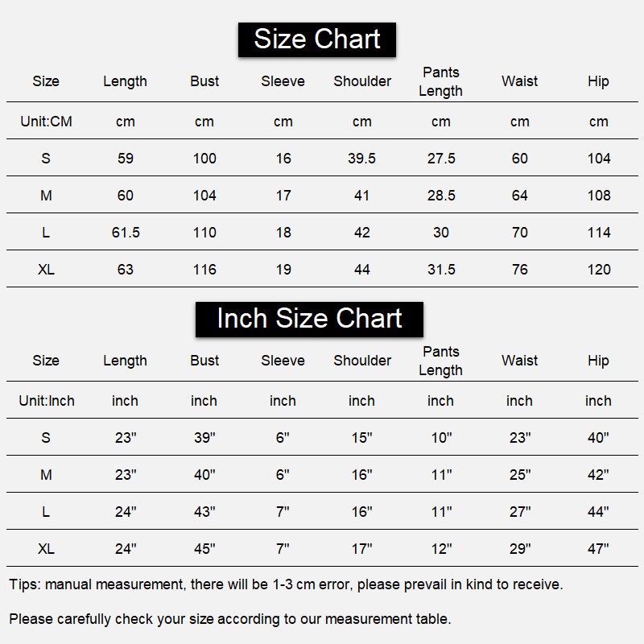Screen dimensions: 644x644
Task: Select the 12" pants length for XL
Action: point(441,548)
